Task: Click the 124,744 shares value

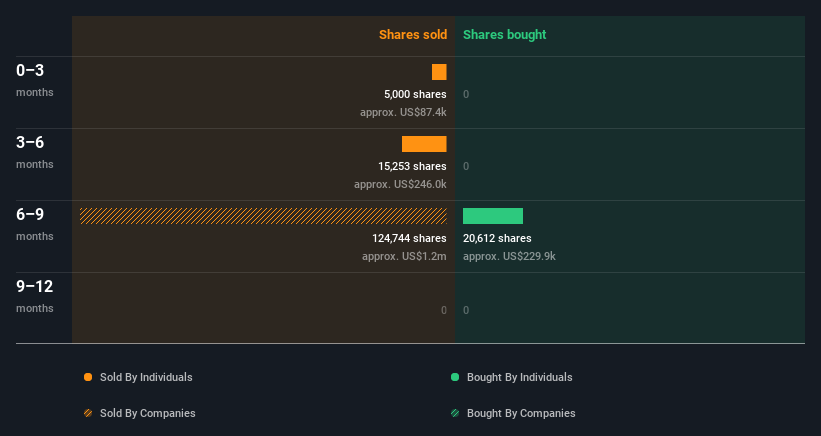Action: pos(409,239)
